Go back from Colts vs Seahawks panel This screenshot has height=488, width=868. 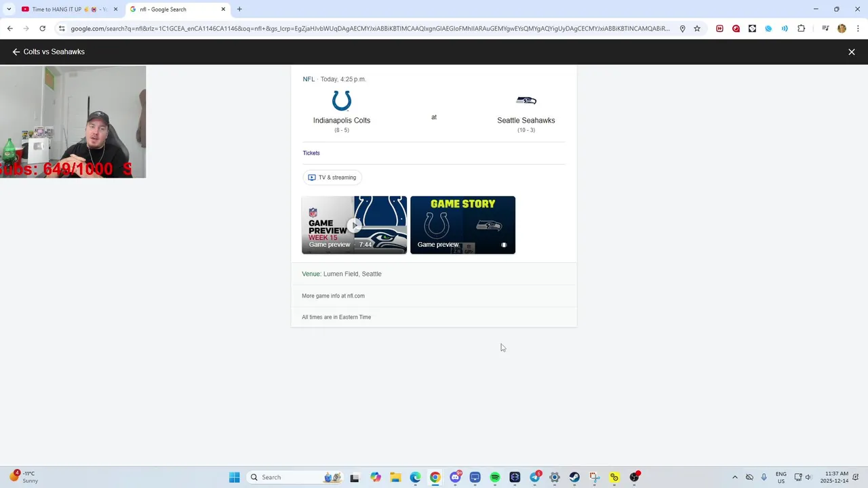click(16, 52)
